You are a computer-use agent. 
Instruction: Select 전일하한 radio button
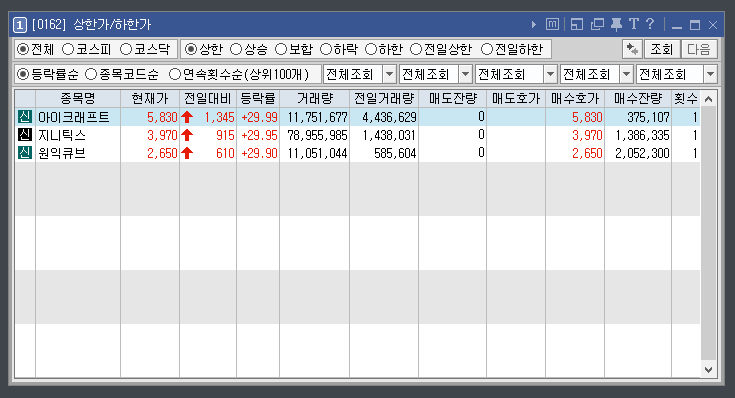point(487,49)
